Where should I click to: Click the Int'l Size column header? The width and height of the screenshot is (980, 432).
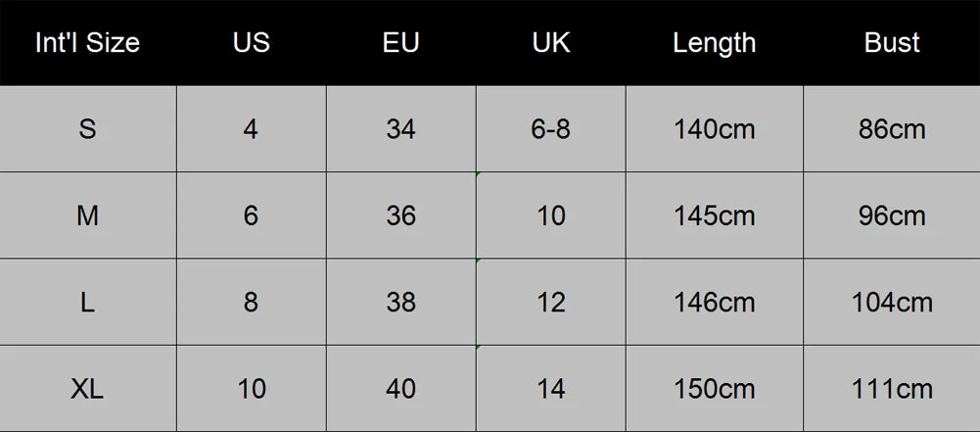click(x=87, y=42)
